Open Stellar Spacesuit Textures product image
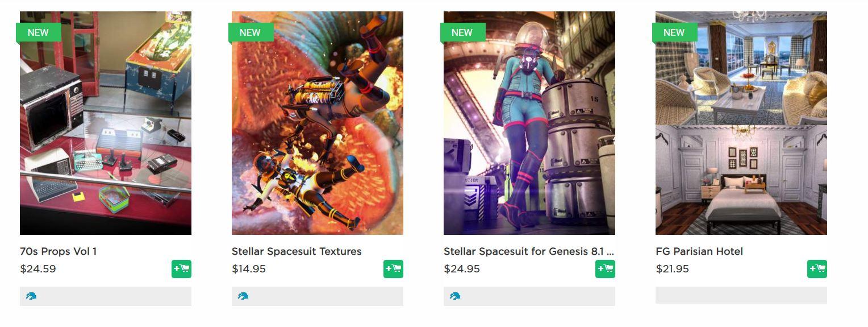This screenshot has width=868, height=327. (x=318, y=123)
